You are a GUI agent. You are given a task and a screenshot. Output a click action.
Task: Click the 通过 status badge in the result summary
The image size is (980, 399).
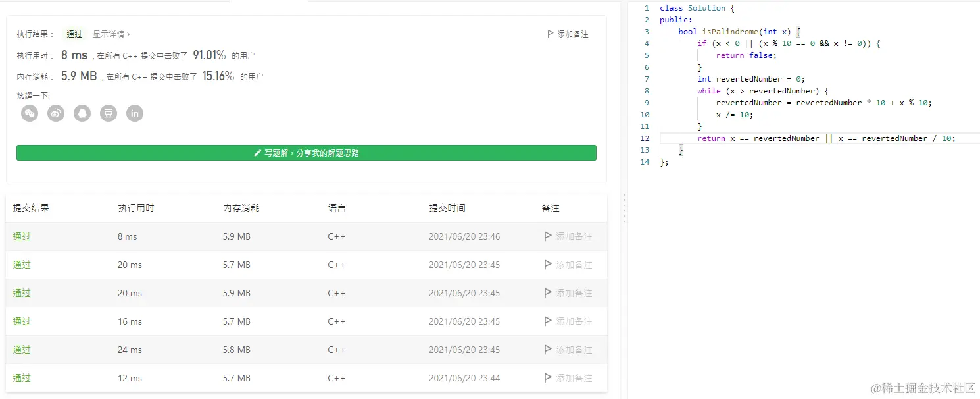pos(74,34)
